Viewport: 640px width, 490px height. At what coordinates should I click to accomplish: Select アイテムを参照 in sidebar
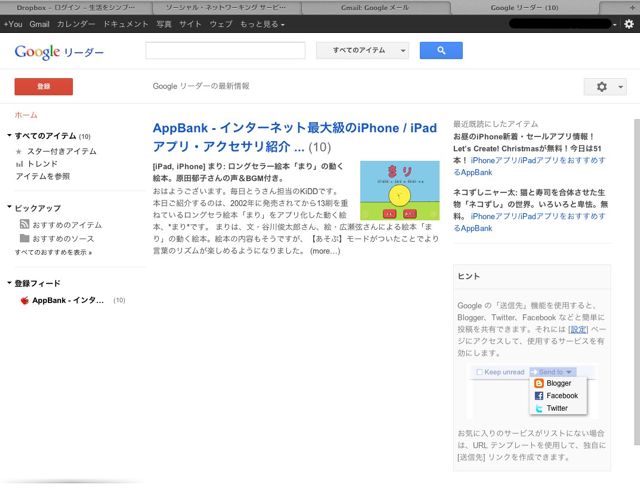coord(42,176)
